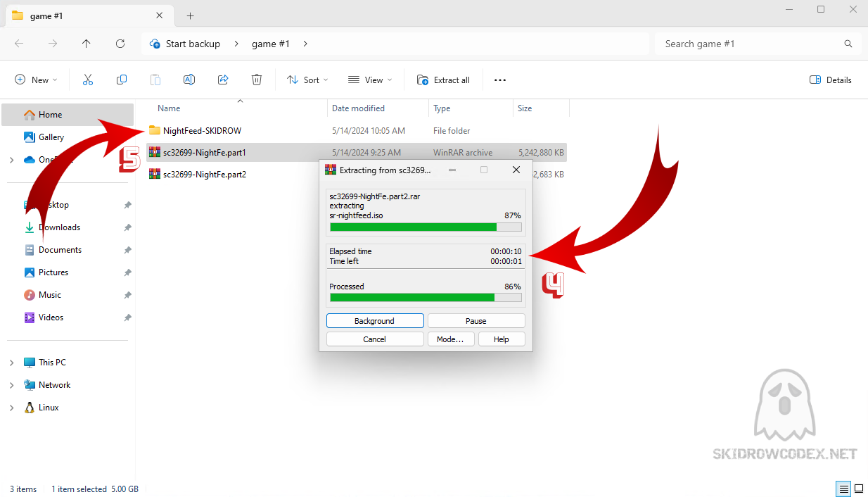Viewport: 868px width, 497px height.
Task: Click the Processed total progress bar
Action: click(426, 298)
